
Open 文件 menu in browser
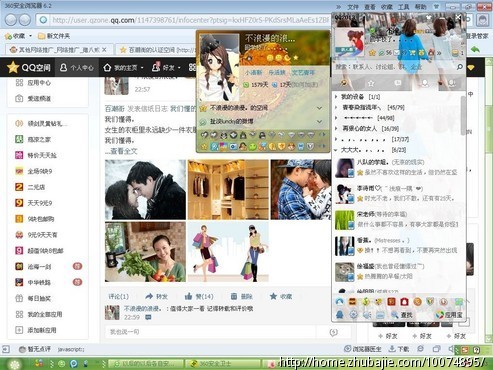(x=353, y=7)
